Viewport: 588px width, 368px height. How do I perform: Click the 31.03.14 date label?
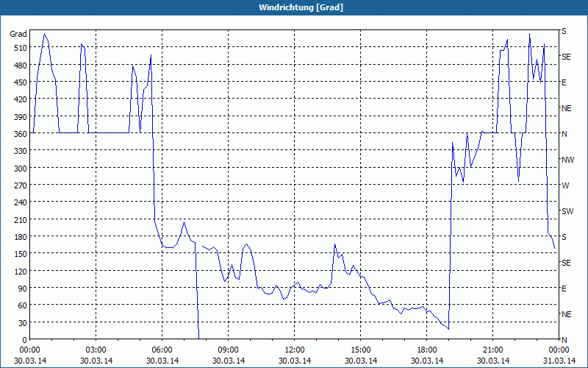(559, 361)
